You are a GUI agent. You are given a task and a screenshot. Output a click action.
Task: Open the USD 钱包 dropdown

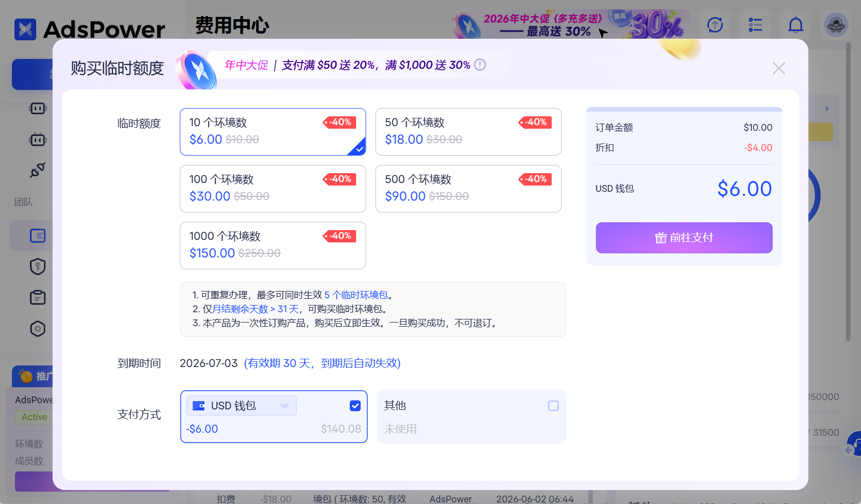pyautogui.click(x=242, y=406)
